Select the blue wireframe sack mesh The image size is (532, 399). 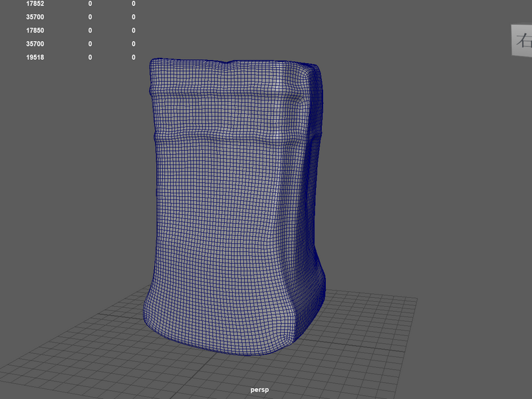234,207
